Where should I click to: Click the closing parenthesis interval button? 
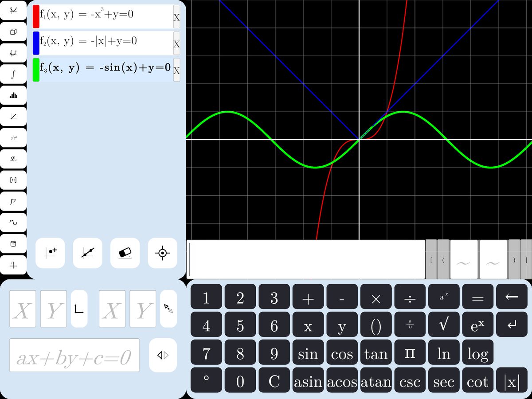point(514,259)
